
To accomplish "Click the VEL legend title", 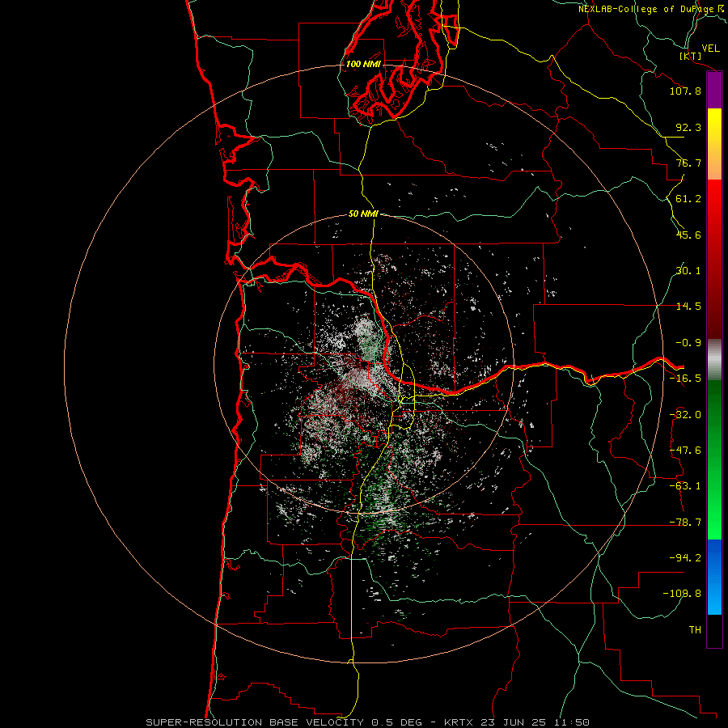I will (x=710, y=49).
